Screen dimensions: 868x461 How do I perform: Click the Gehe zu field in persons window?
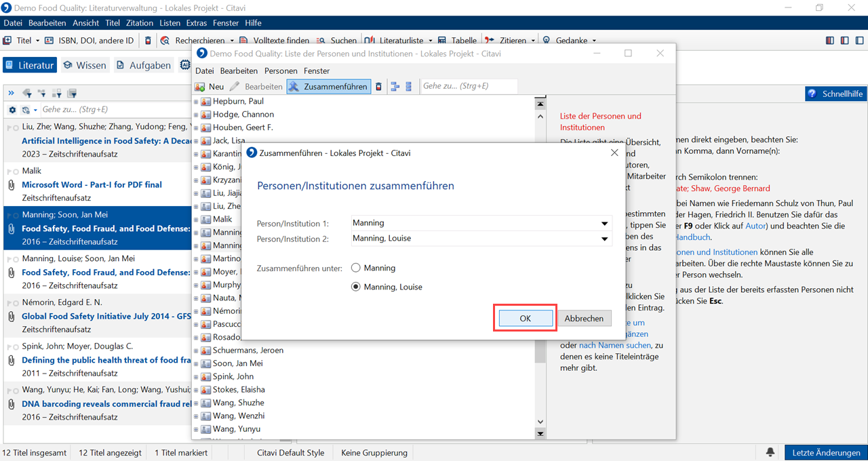coord(469,86)
